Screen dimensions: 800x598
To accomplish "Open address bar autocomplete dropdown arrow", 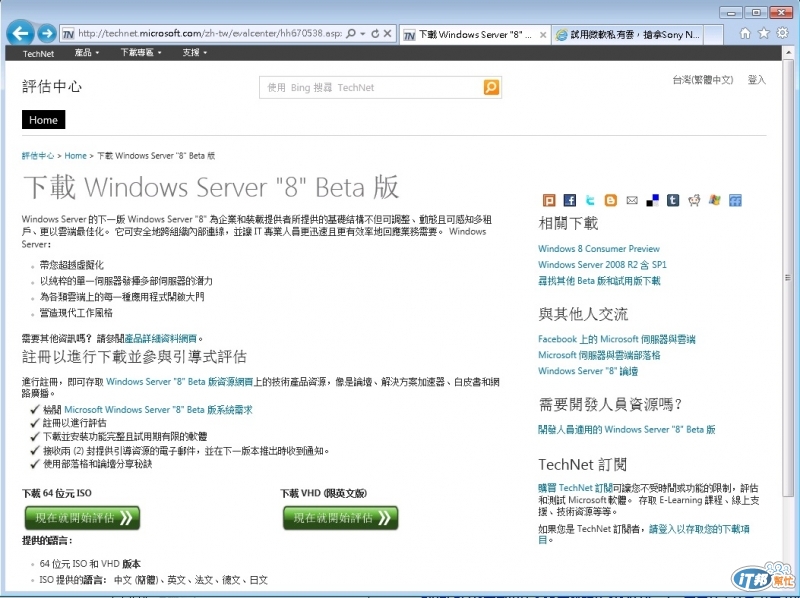I will (x=363, y=34).
